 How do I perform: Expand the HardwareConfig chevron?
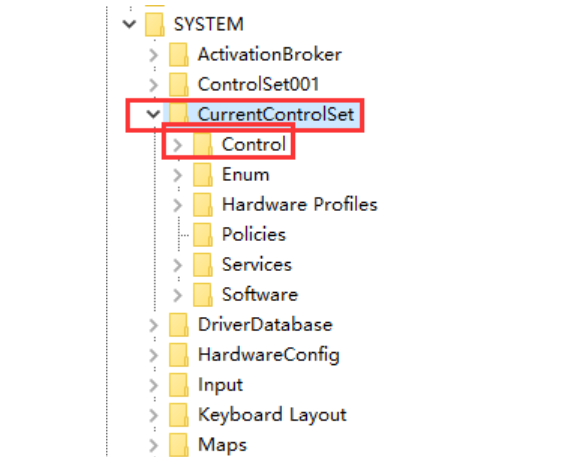coord(153,356)
